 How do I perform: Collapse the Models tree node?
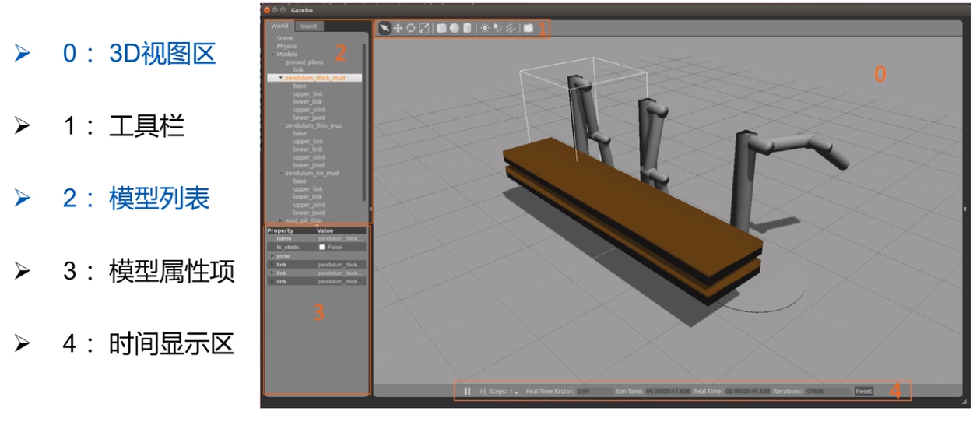[272, 55]
